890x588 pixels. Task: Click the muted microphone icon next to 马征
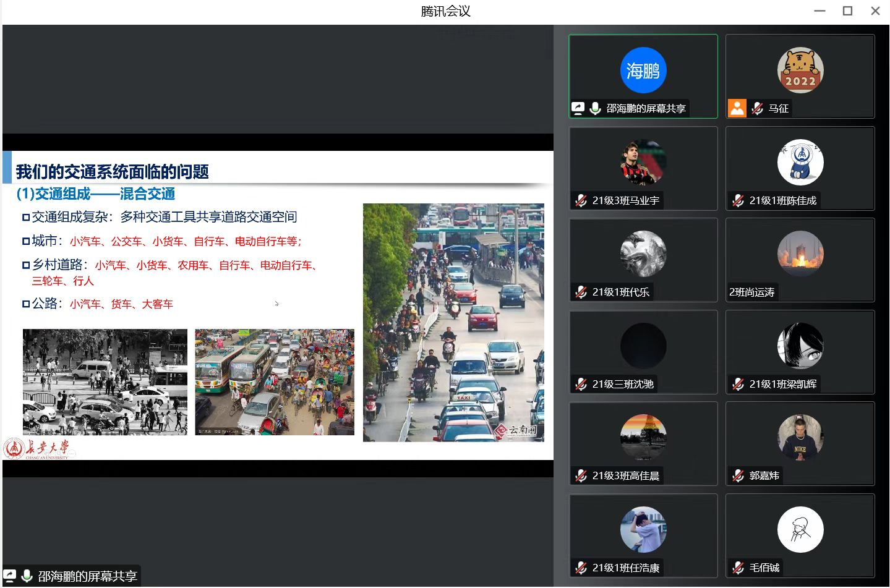click(x=757, y=109)
